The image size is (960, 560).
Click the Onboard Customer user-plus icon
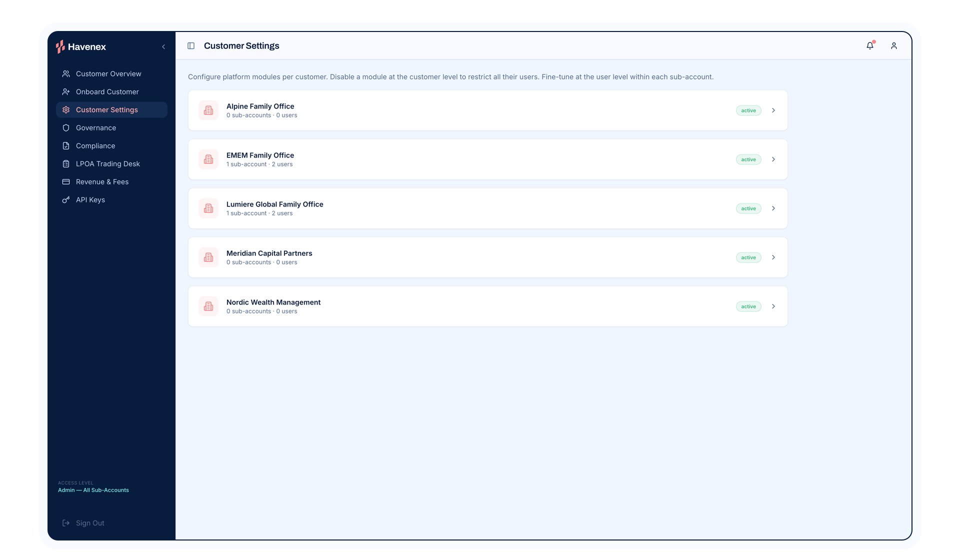(x=66, y=92)
